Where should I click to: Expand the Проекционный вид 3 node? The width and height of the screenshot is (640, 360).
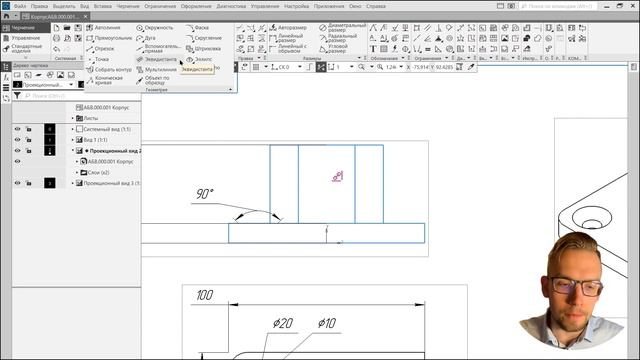click(73, 183)
